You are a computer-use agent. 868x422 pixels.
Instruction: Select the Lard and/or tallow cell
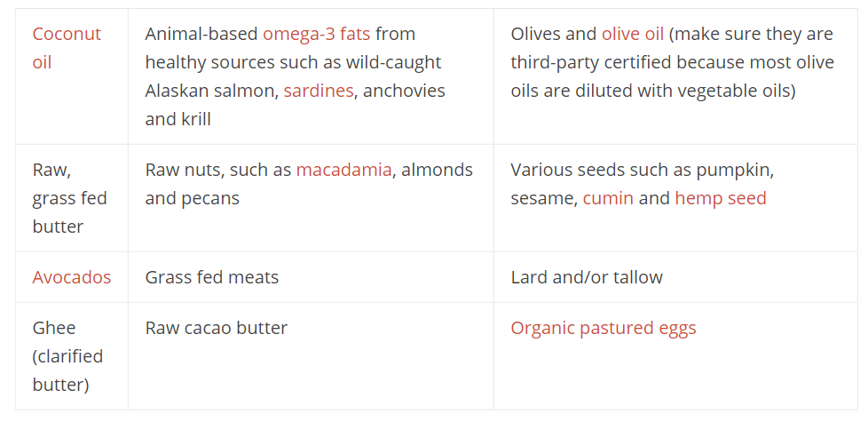coord(675,277)
